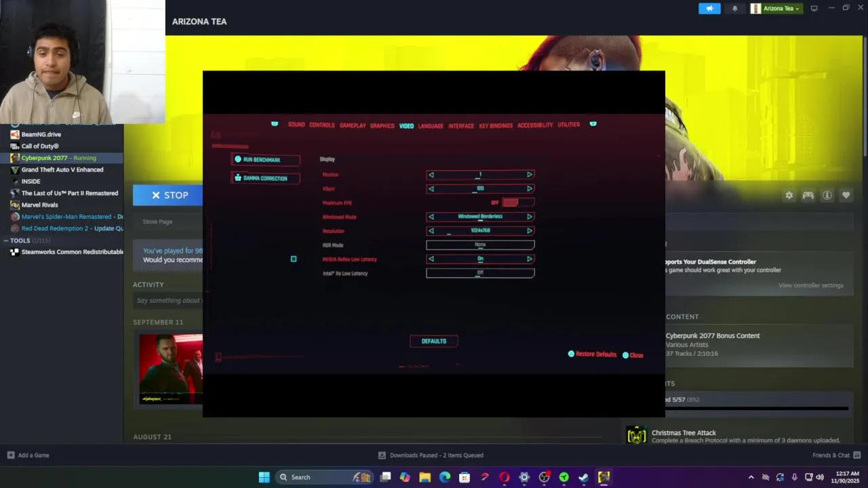Open Gamma Correction
Viewport: 868px width, 488px height.
tap(265, 178)
